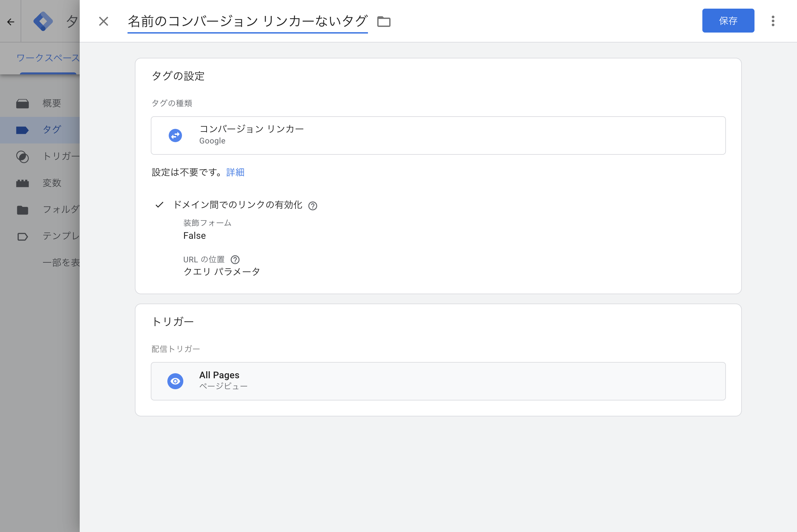Click the クエリ パラメータ value
Screen dimensions: 797x532
click(221, 271)
